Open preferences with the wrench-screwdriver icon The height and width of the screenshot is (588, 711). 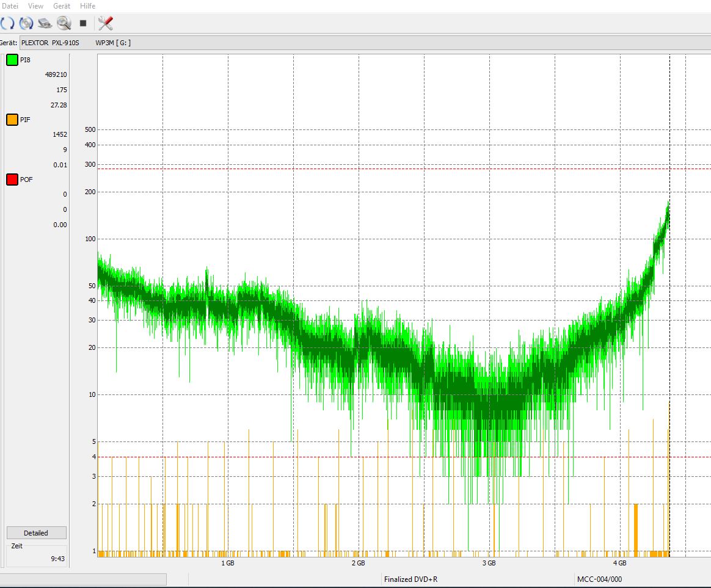(105, 23)
